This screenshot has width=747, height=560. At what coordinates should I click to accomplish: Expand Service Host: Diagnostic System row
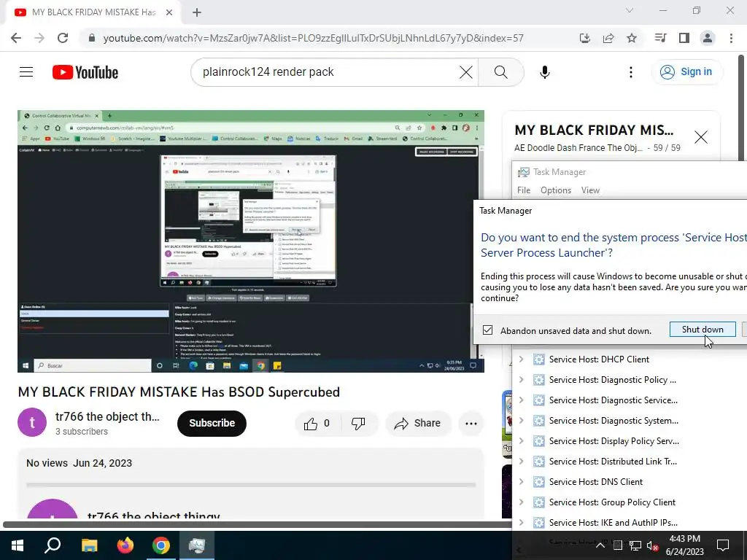click(521, 421)
